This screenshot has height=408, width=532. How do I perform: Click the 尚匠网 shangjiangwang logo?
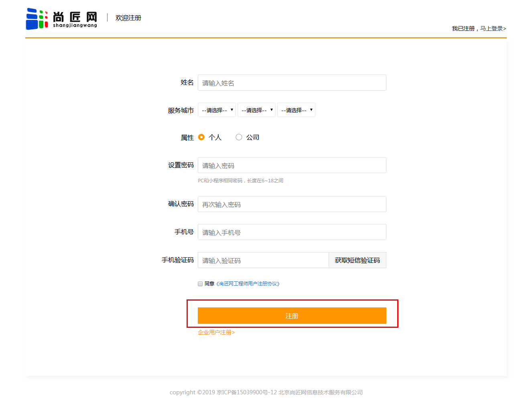[x=61, y=19]
